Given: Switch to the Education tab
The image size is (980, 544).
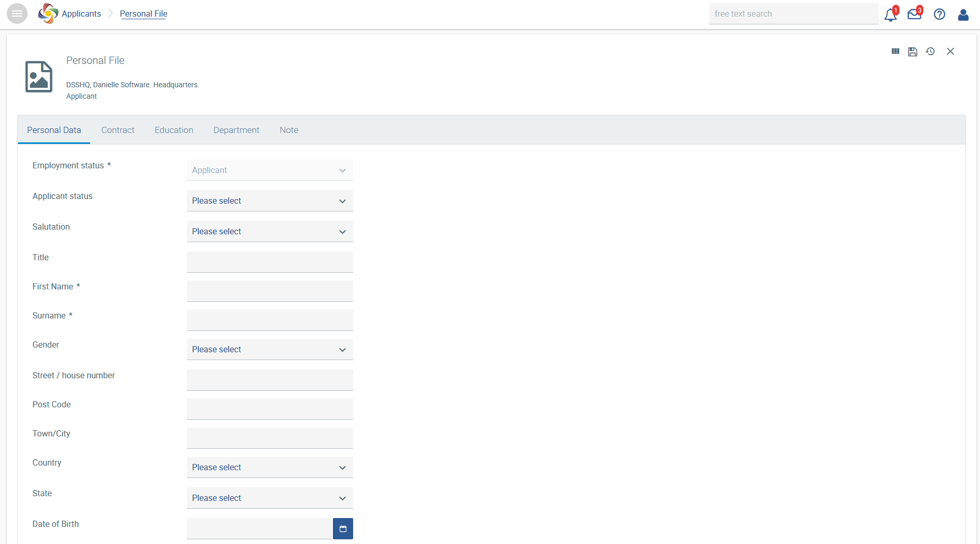Looking at the screenshot, I should point(174,130).
